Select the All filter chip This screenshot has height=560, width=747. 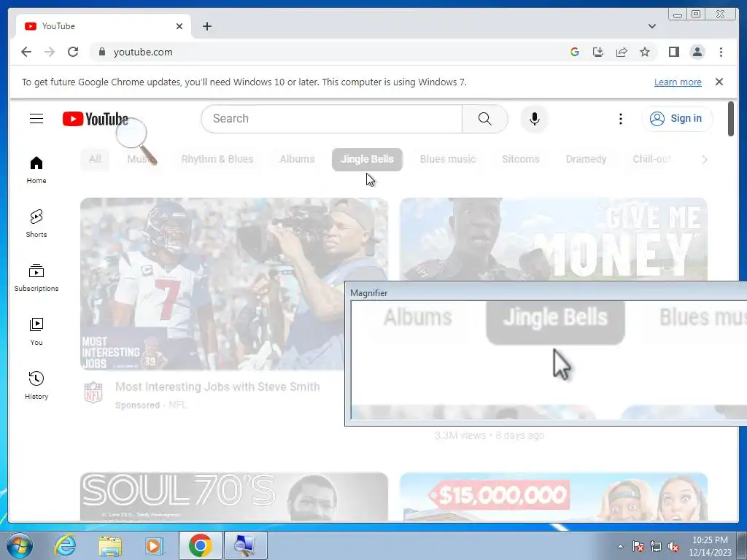coord(95,159)
